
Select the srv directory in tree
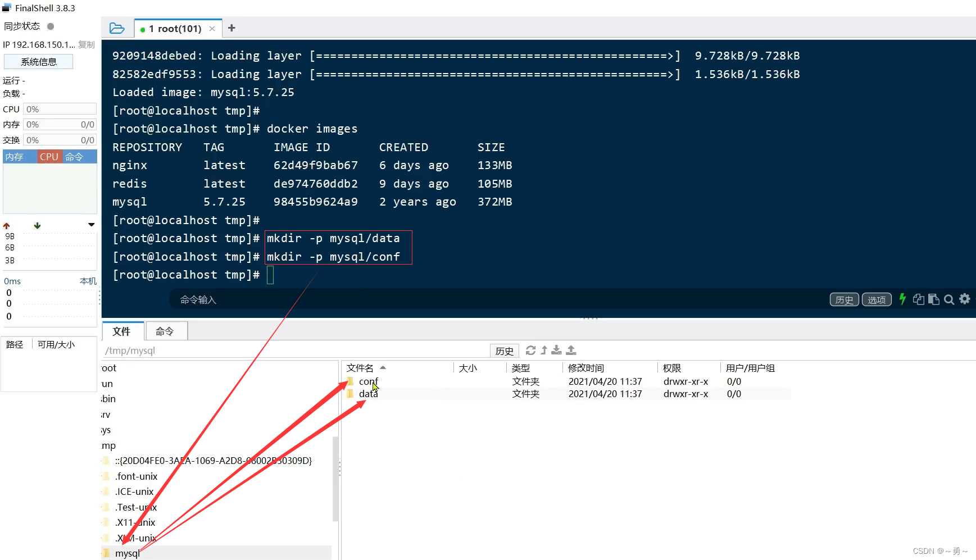106,415
